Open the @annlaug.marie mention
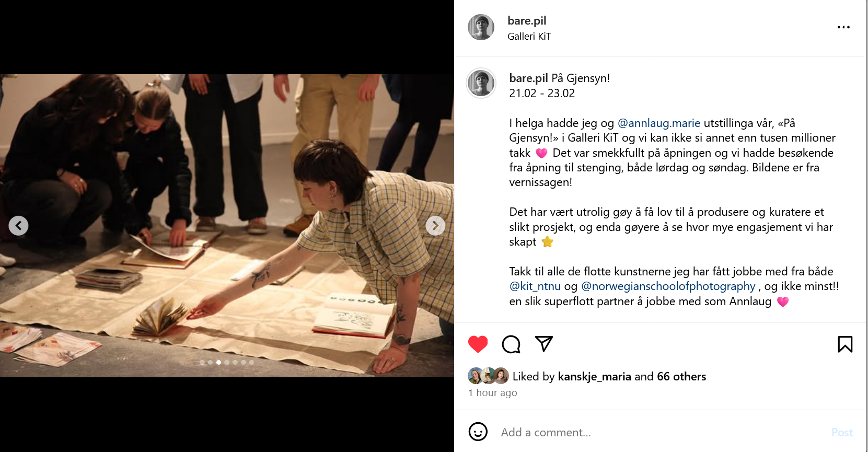 (658, 123)
